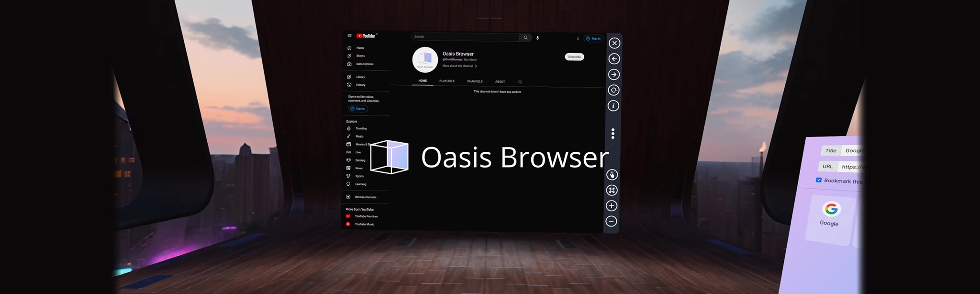Click the hand pointer mode icon

612,175
